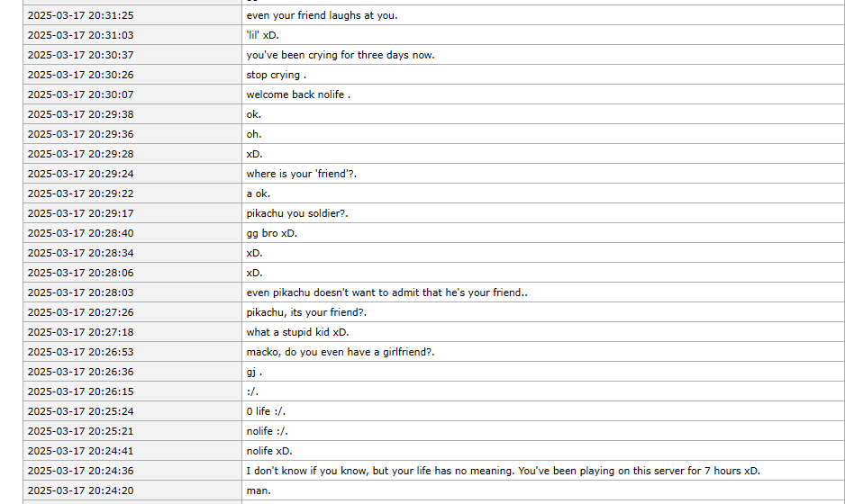Select the 'pikachu you soldier?.' message

(297, 213)
